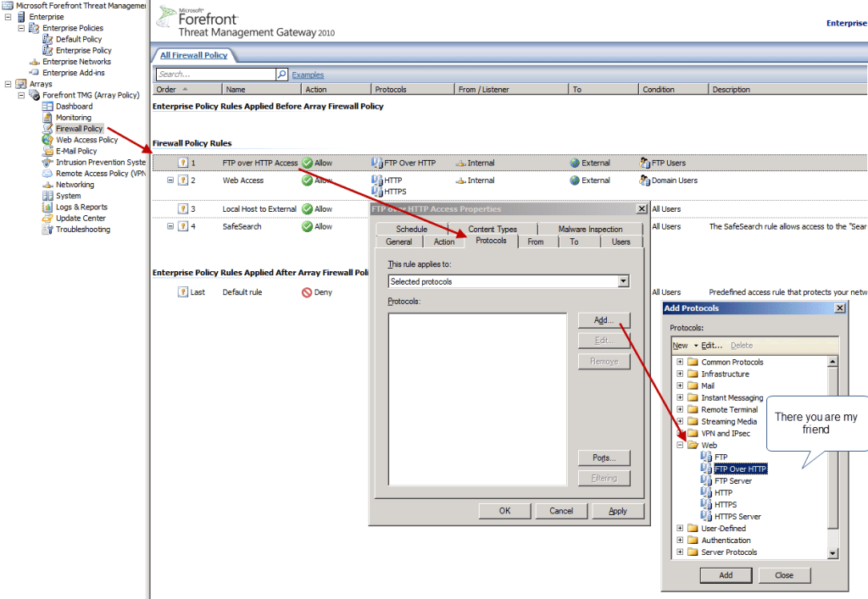Click the protocol list scroll-down arrow
Image resolution: width=868 pixels, height=599 pixels.
pyautogui.click(x=832, y=553)
